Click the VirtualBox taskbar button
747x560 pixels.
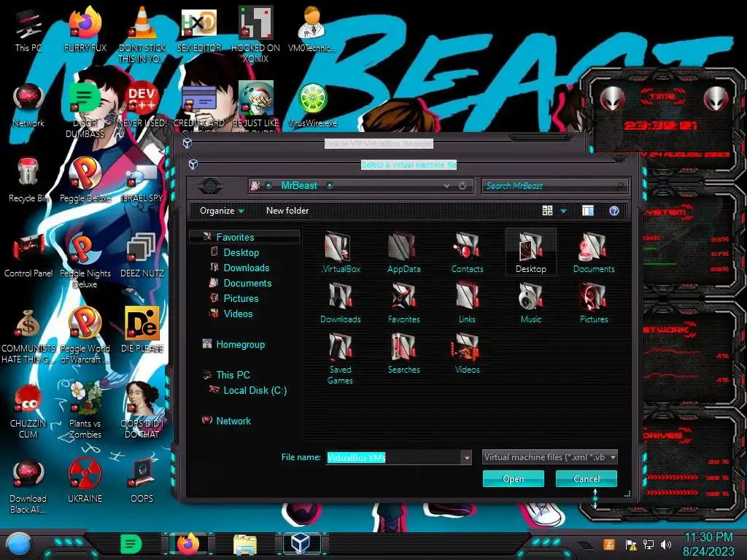301,543
